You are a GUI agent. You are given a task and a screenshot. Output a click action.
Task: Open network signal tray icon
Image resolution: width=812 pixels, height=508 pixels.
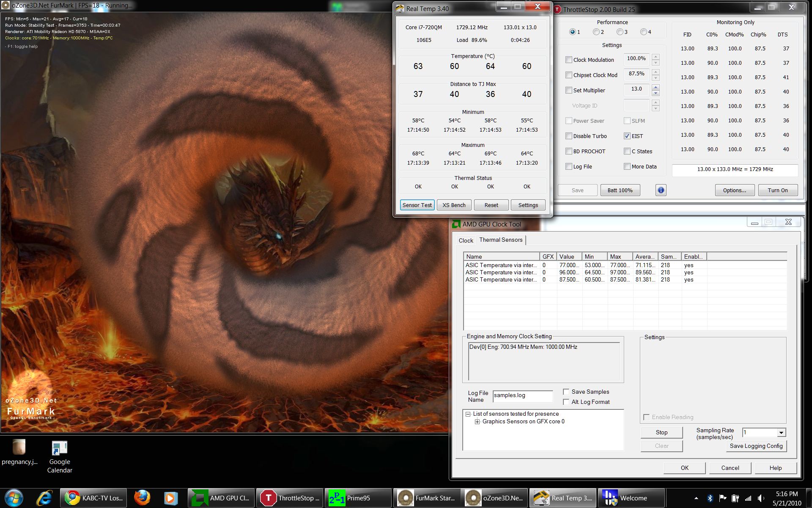pyautogui.click(x=748, y=498)
